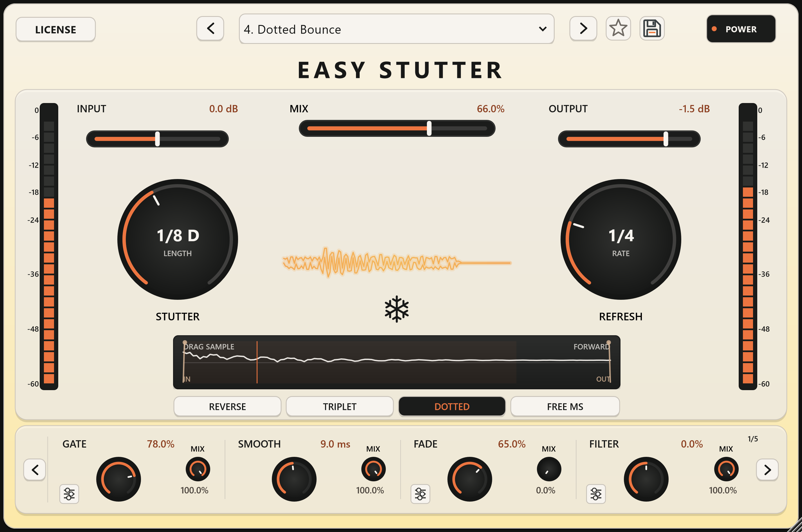The height and width of the screenshot is (532, 802).
Task: Disable DOTTED mode
Action: pos(452,406)
